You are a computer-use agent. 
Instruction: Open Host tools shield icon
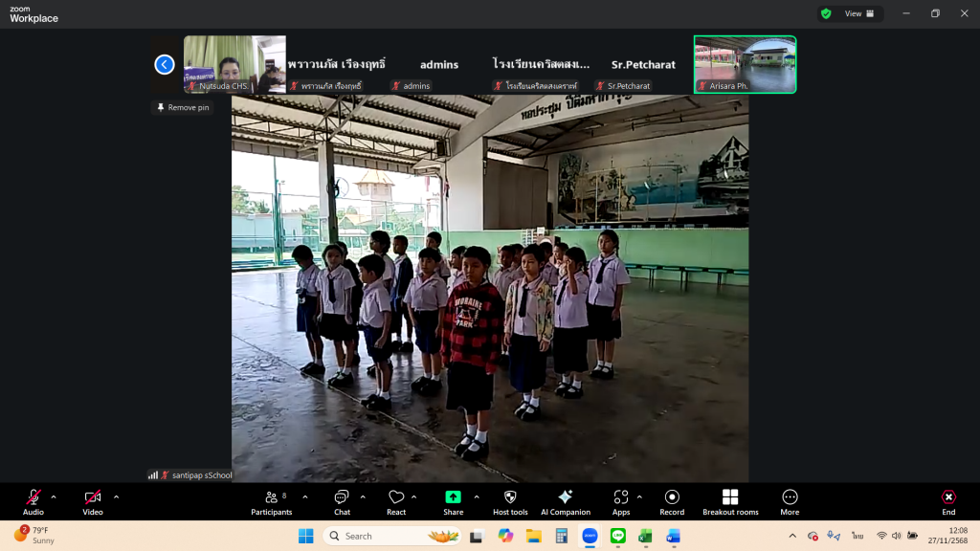coord(510,501)
